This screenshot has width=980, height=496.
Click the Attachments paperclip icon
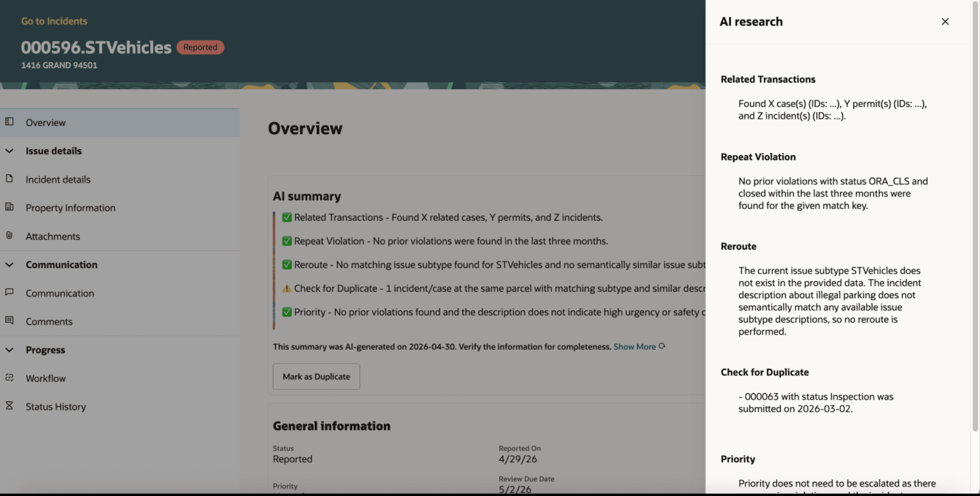point(9,235)
